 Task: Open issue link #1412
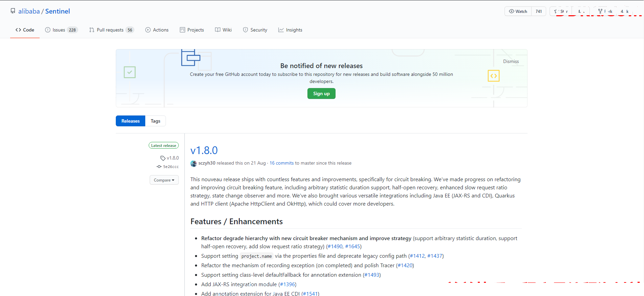click(417, 256)
